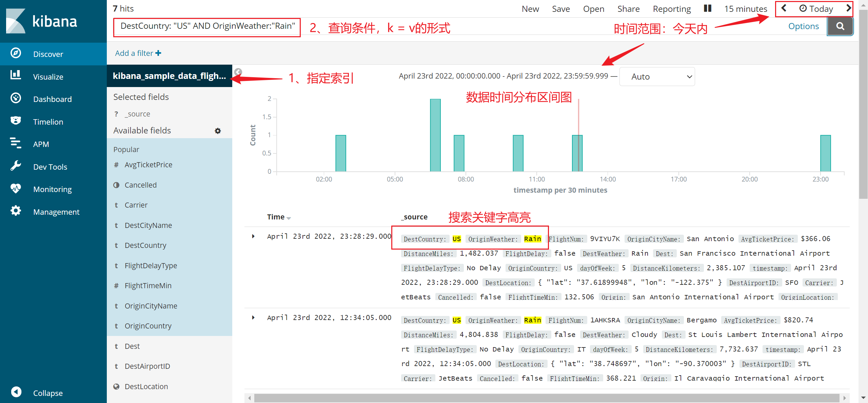Open Management via the gear icon

tap(16, 211)
